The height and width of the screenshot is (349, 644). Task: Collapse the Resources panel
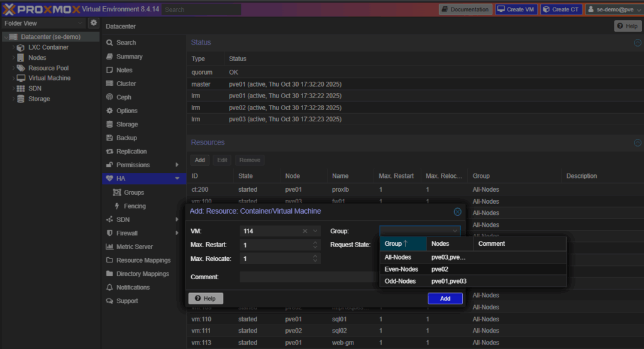tap(638, 143)
